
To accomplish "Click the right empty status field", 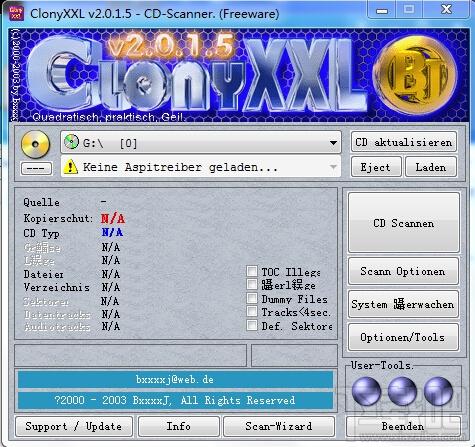I will (x=294, y=355).
